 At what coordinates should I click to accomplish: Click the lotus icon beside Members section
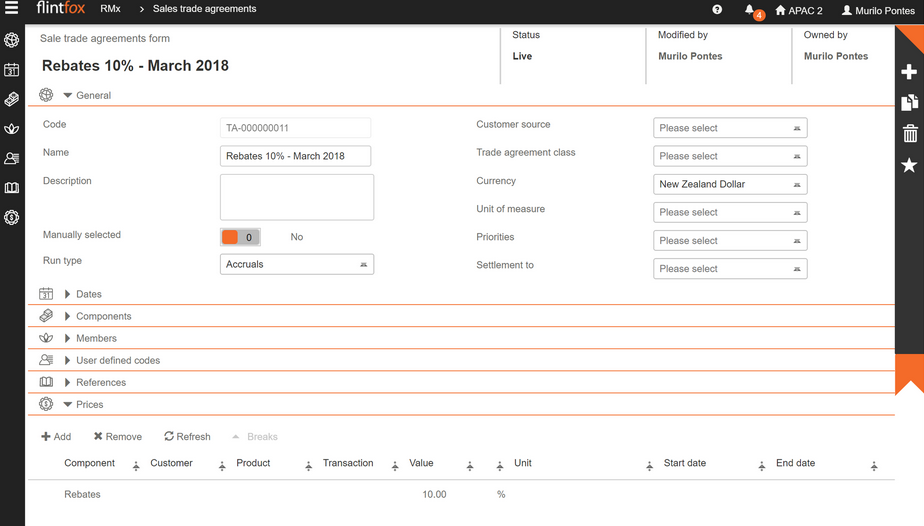[x=46, y=338]
